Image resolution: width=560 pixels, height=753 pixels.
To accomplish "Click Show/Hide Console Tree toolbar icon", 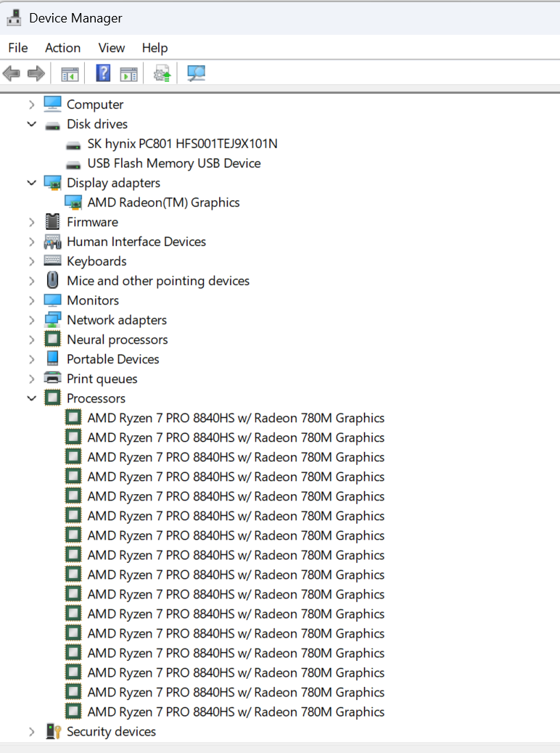I will pyautogui.click(x=70, y=74).
